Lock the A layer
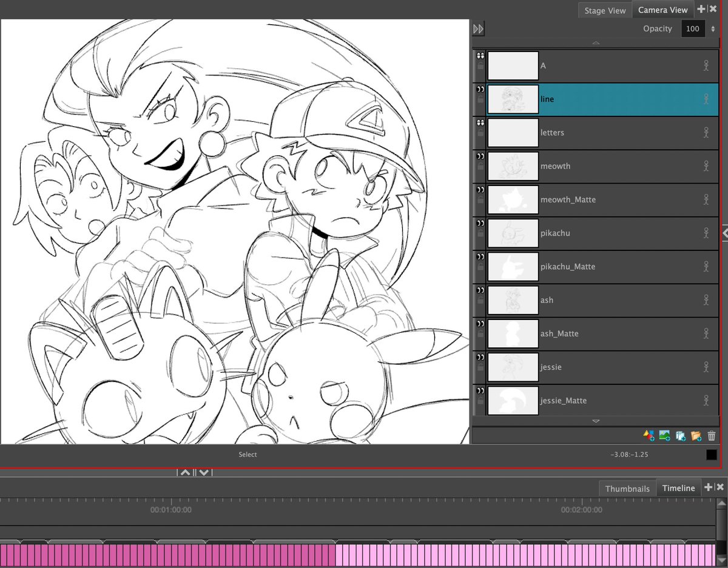The height and width of the screenshot is (568, 728). point(480,65)
